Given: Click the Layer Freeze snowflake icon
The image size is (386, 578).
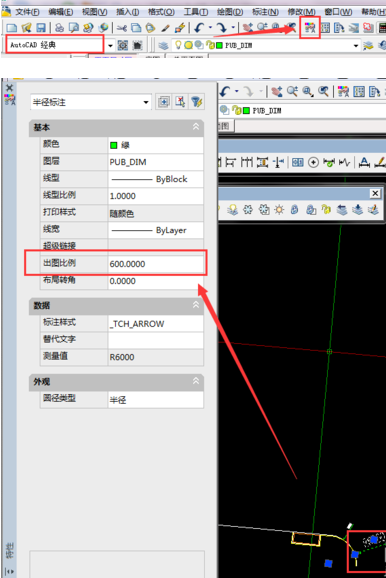Looking at the screenshot, I should (x=248, y=210).
